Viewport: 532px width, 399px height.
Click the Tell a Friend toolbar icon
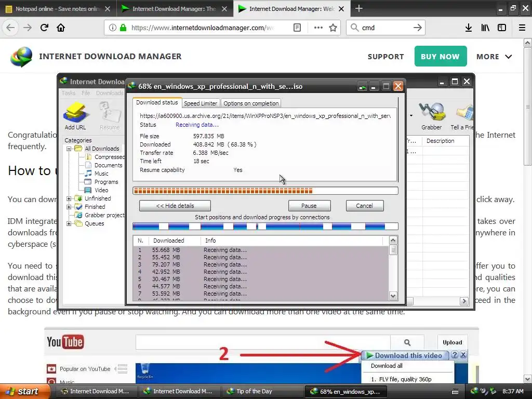(x=462, y=116)
